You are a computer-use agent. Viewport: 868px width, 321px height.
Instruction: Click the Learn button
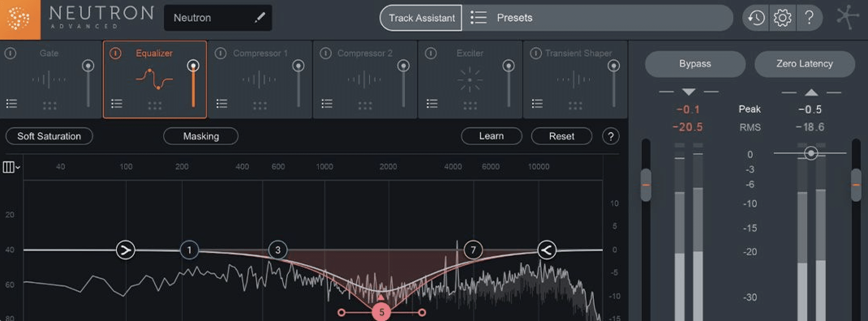coord(492,136)
